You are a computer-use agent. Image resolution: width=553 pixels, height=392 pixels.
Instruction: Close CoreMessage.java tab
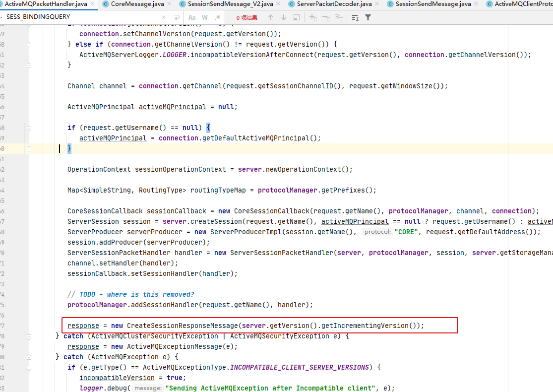point(169,3)
